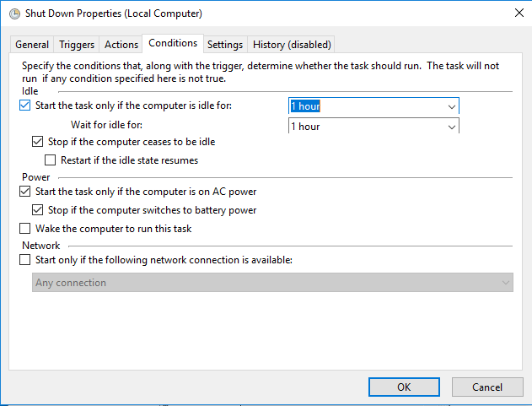Switch to the General tab
Image resolution: width=532 pixels, height=406 pixels.
point(32,45)
